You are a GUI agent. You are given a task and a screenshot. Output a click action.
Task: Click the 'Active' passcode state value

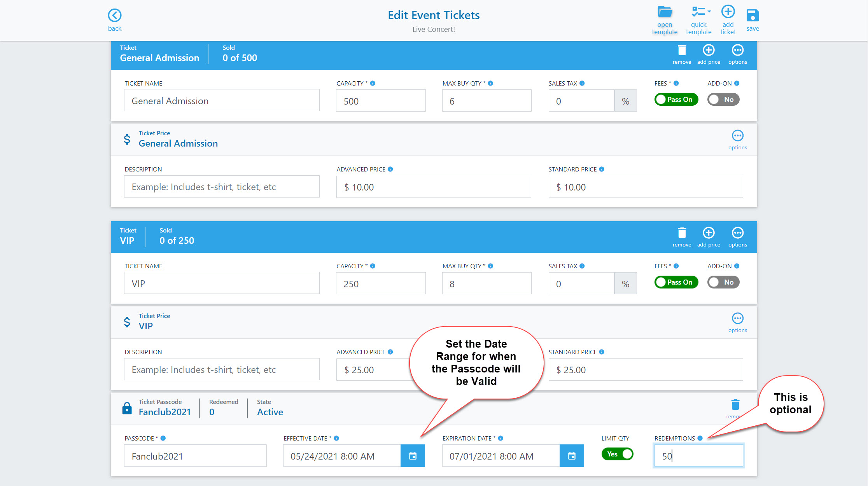click(x=270, y=412)
